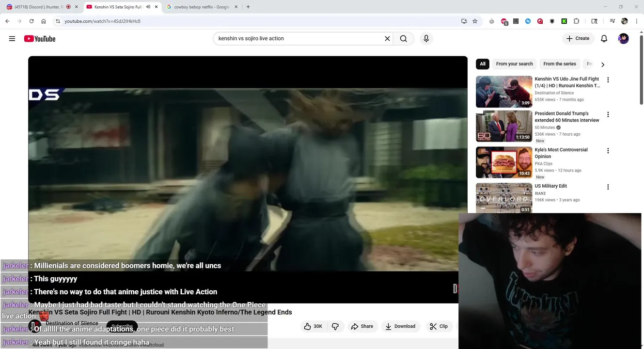Open the shield extension icon
Viewport: 644px width, 349px height.
(x=552, y=21)
